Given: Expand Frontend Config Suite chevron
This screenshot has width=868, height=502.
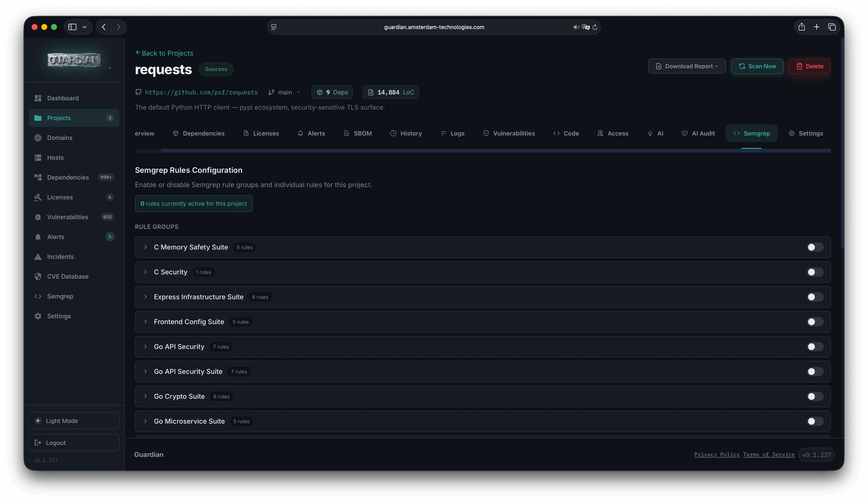Looking at the screenshot, I should 145,321.
